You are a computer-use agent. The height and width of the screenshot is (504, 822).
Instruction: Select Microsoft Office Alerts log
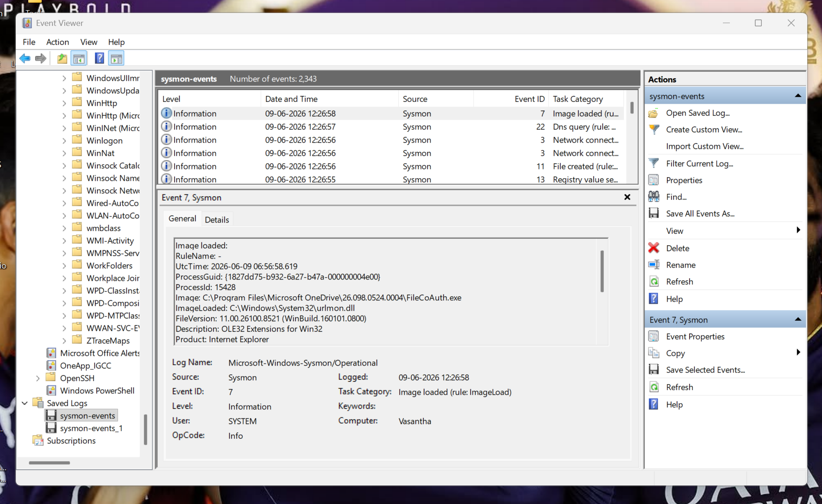point(100,353)
